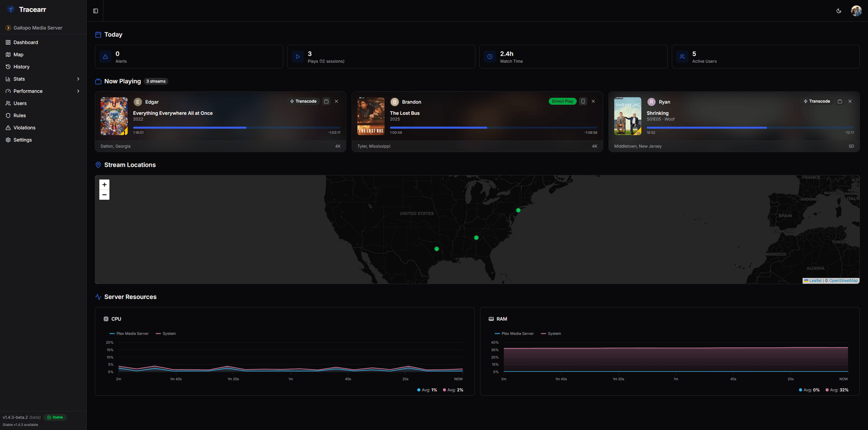Open the Users page

20,103
